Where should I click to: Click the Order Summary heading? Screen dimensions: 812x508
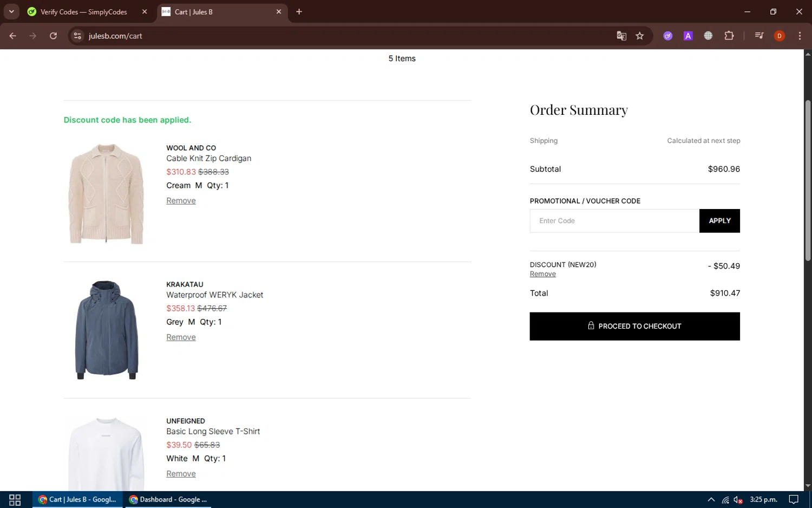pos(579,110)
